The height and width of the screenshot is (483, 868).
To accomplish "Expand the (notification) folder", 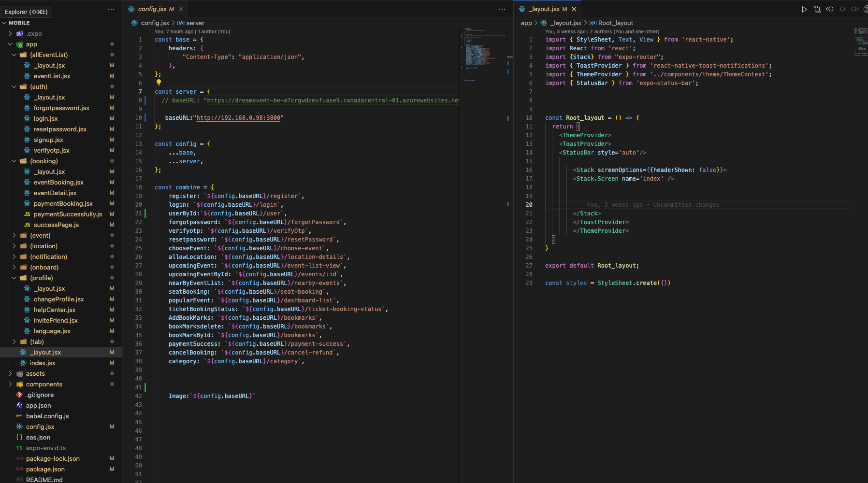I will (x=14, y=256).
